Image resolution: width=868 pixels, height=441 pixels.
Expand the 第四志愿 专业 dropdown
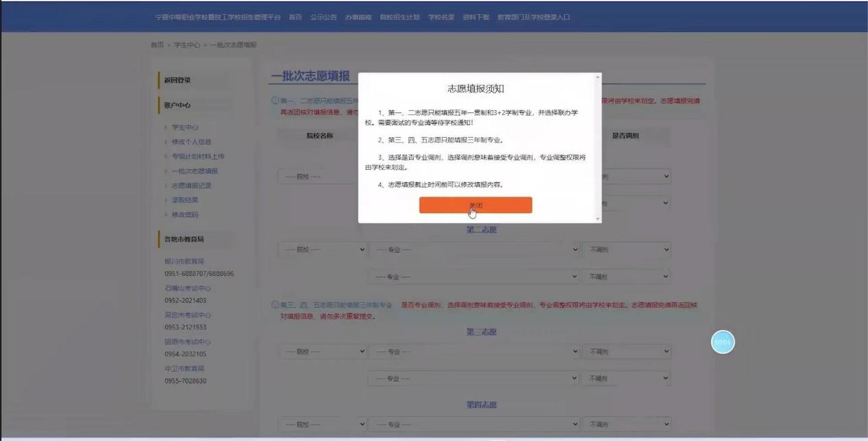(x=475, y=425)
